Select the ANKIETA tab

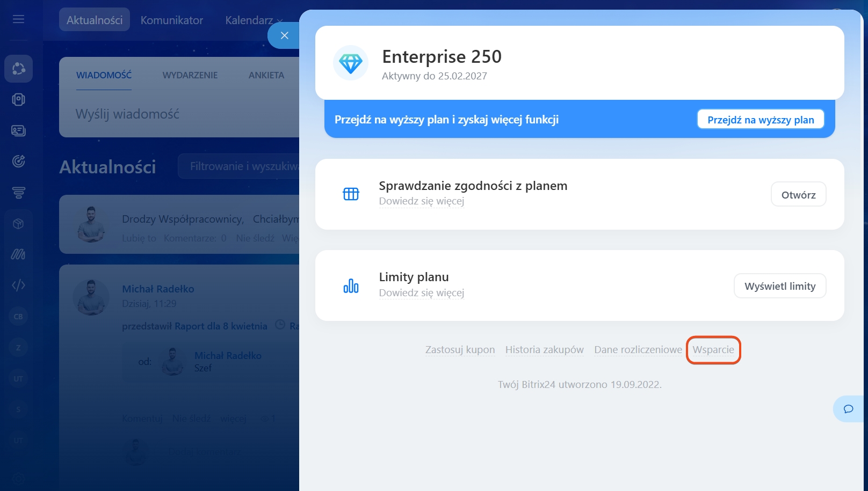266,75
